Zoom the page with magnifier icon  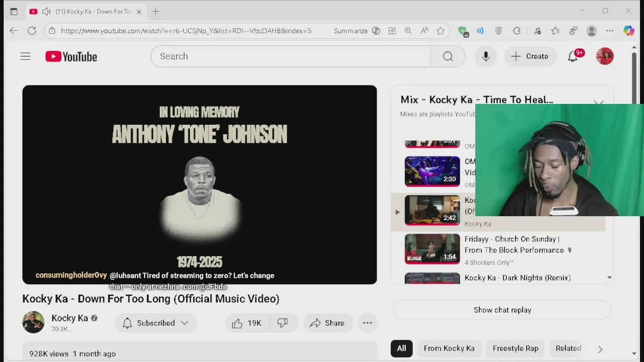pos(408,31)
